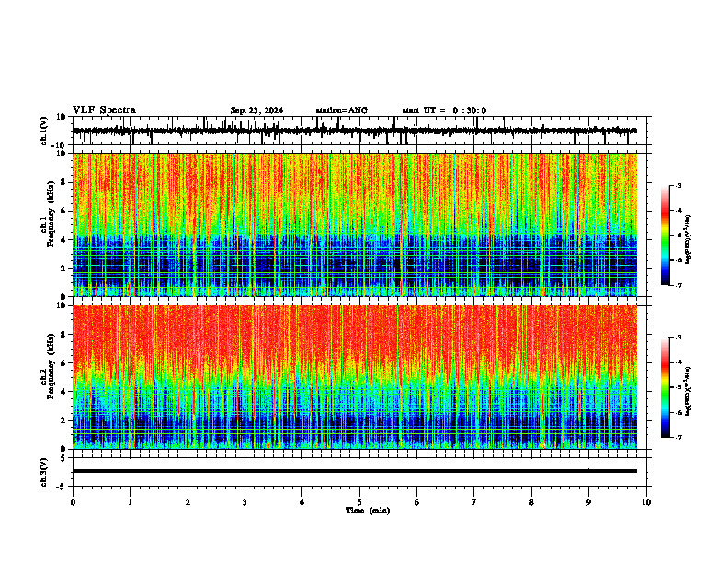Click the ch.1(V) waveform axis label

click(x=44, y=131)
